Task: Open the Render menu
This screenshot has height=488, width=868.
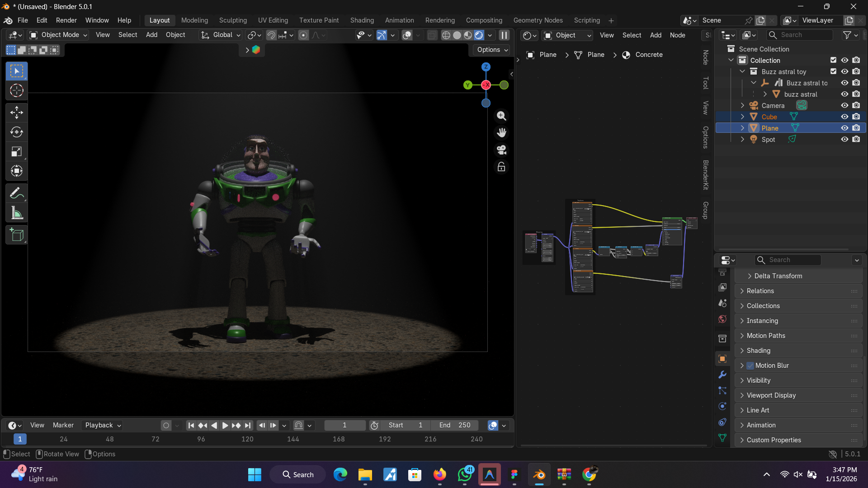Action: (x=66, y=20)
